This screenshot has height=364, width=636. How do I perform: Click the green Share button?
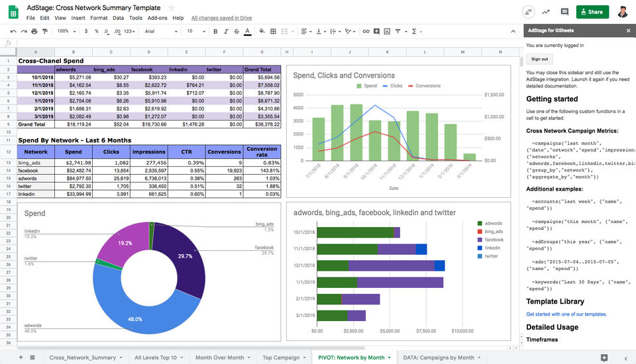click(x=592, y=12)
